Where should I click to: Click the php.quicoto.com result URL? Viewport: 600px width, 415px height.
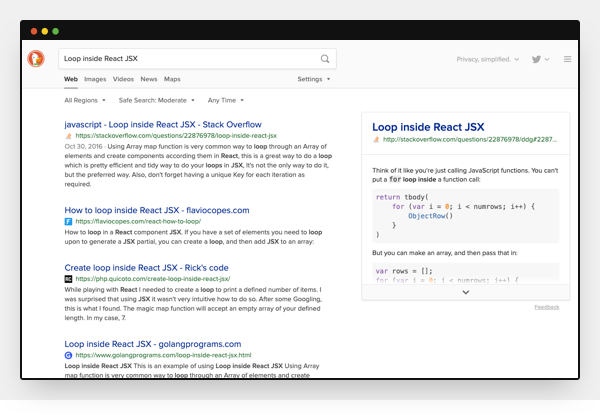coord(153,279)
